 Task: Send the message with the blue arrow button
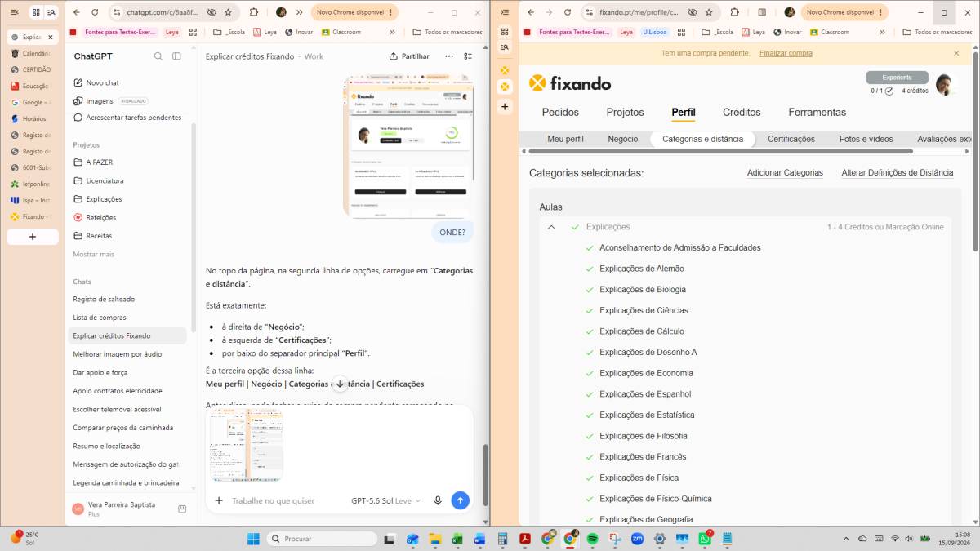tap(461, 500)
